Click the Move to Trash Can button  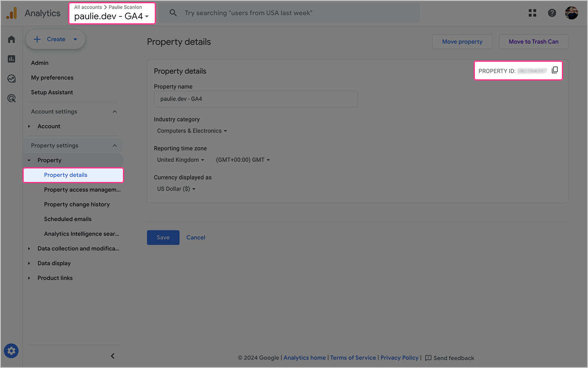(533, 41)
